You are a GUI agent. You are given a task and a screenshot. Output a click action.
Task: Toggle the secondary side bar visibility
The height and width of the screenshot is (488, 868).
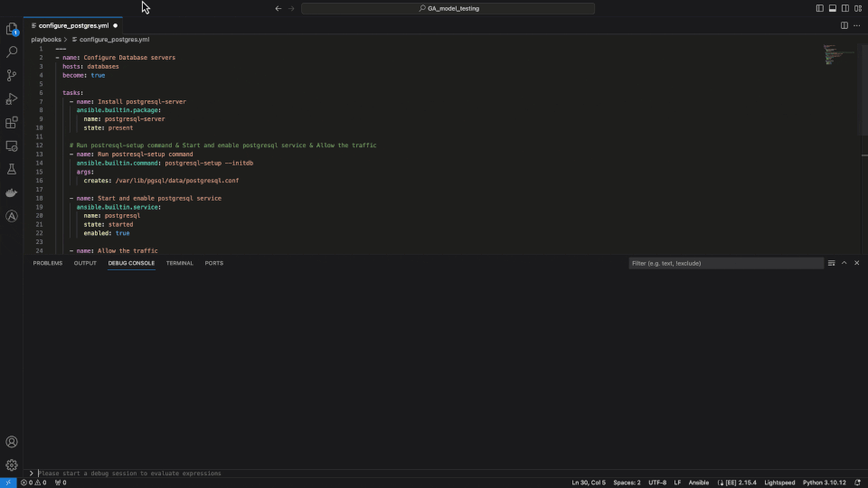[845, 8]
